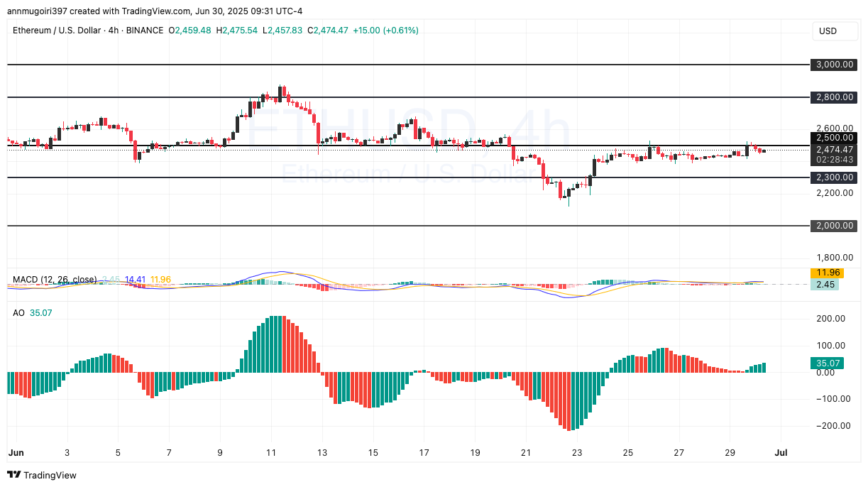The image size is (868, 487).
Task: Click the Jul label on the time axis
Action: pyautogui.click(x=782, y=452)
